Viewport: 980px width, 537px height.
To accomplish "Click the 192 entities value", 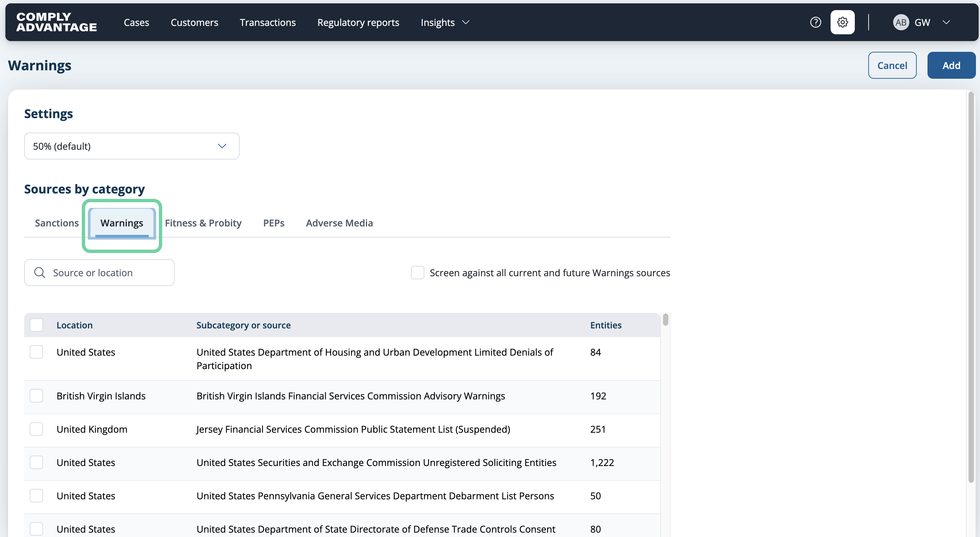I will (598, 396).
